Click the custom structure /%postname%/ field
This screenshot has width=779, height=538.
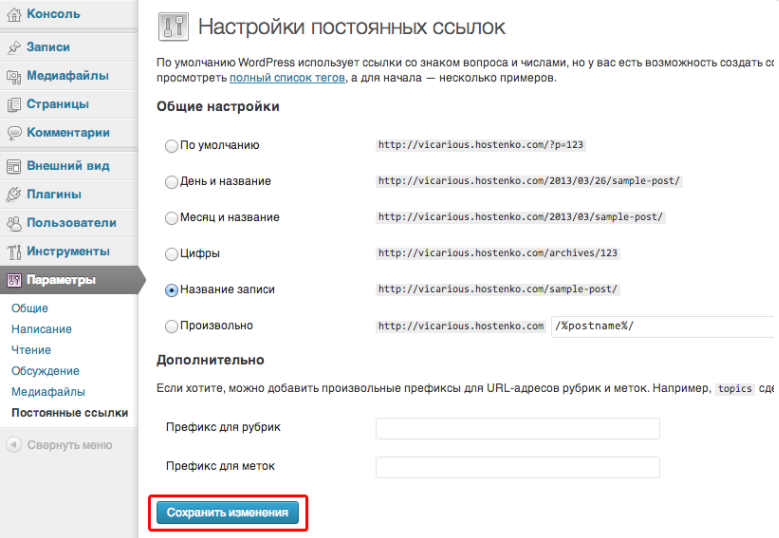pos(663,326)
